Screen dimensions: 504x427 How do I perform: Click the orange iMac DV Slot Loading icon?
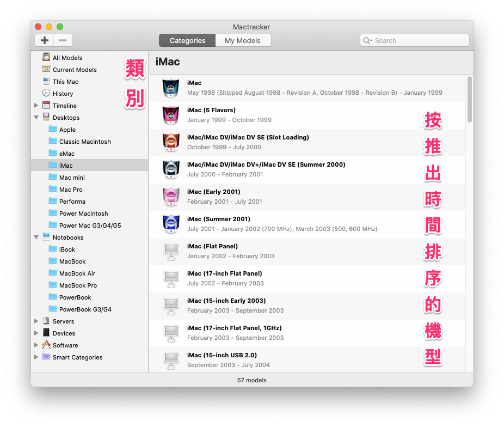[x=171, y=143]
